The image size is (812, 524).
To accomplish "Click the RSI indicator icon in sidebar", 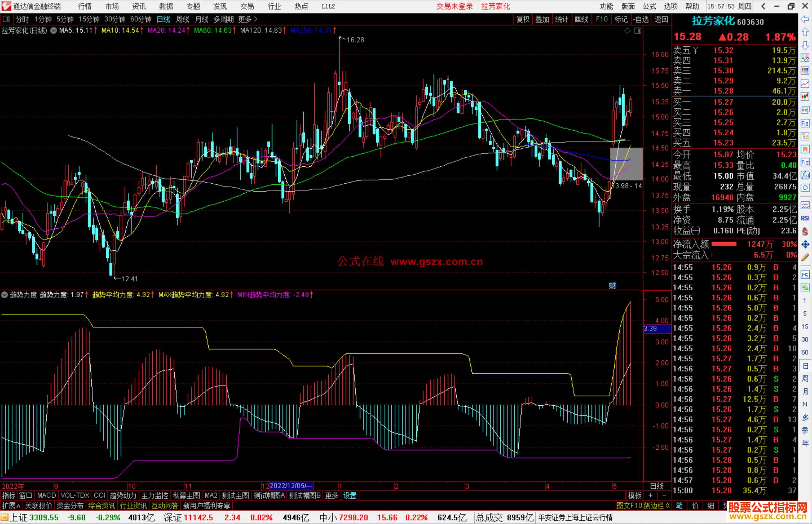I will pos(805,218).
